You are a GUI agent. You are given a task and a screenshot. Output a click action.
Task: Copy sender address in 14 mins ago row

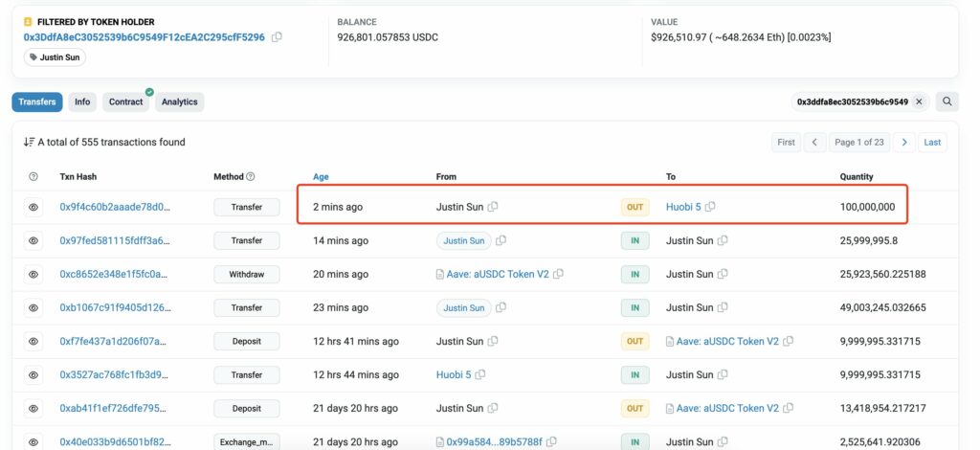click(x=501, y=240)
